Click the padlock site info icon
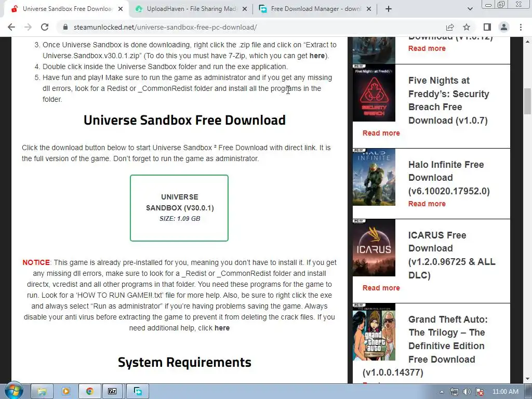 (65, 27)
